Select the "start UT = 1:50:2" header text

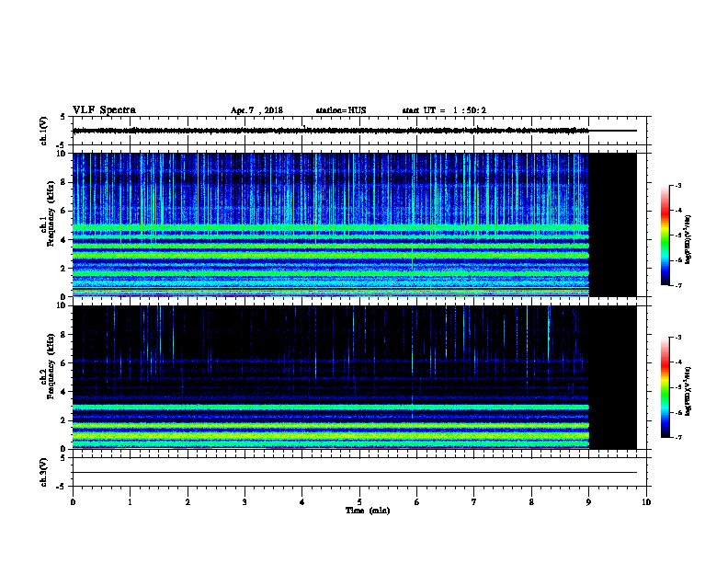(x=444, y=110)
